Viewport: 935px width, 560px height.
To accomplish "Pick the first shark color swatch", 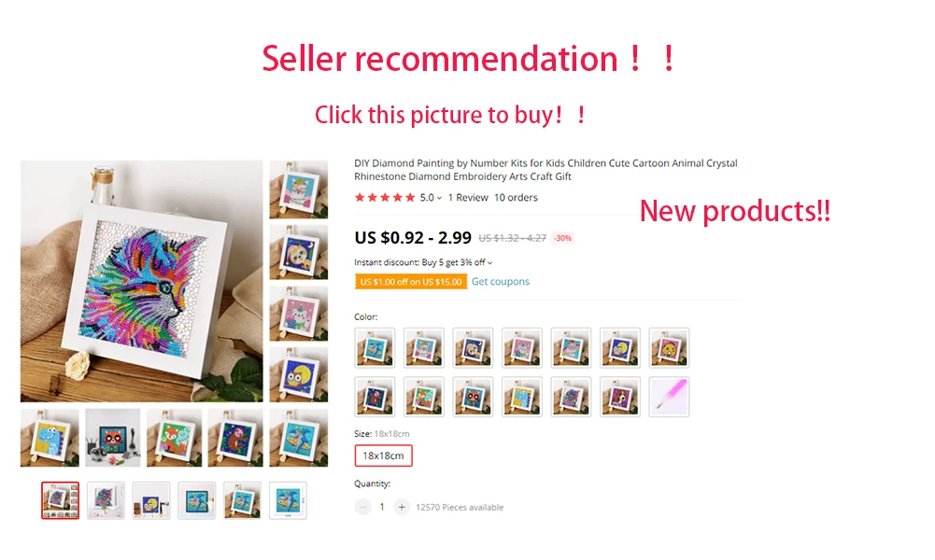I will coord(375,347).
